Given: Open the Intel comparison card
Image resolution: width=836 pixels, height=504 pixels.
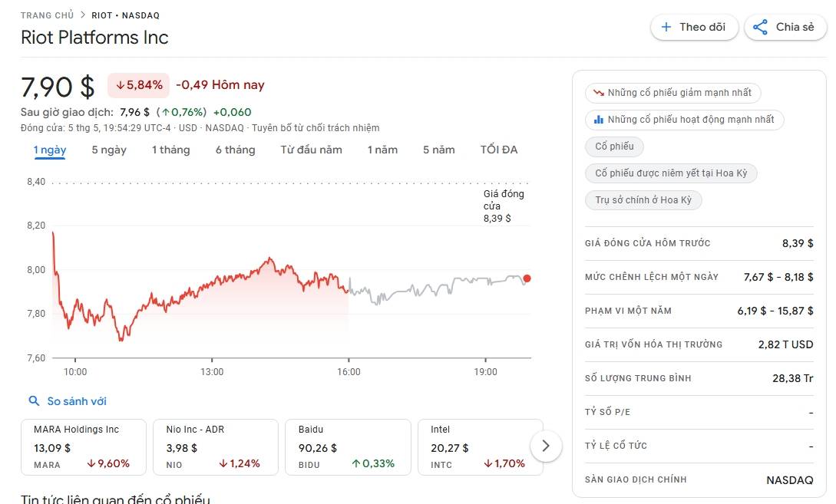Looking at the screenshot, I should (x=480, y=447).
